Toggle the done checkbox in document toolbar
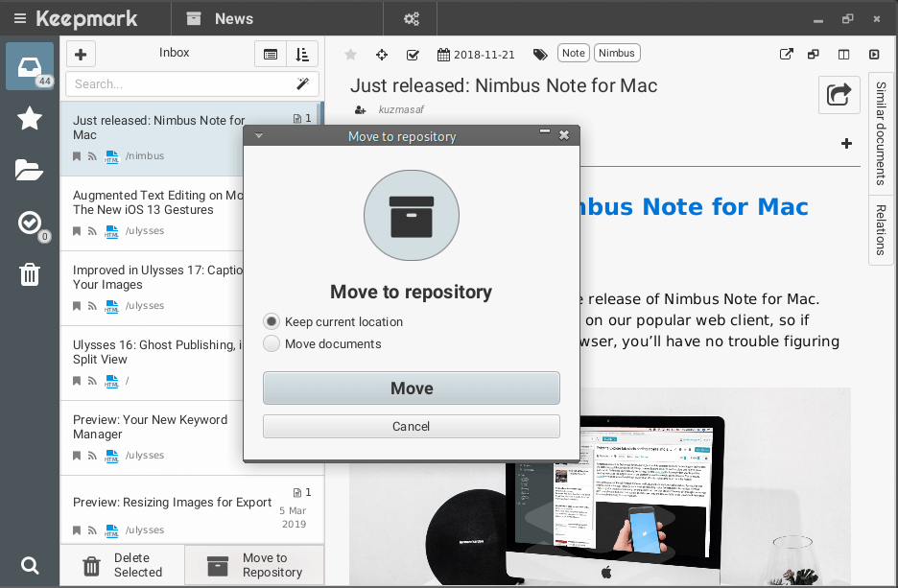 (x=413, y=55)
